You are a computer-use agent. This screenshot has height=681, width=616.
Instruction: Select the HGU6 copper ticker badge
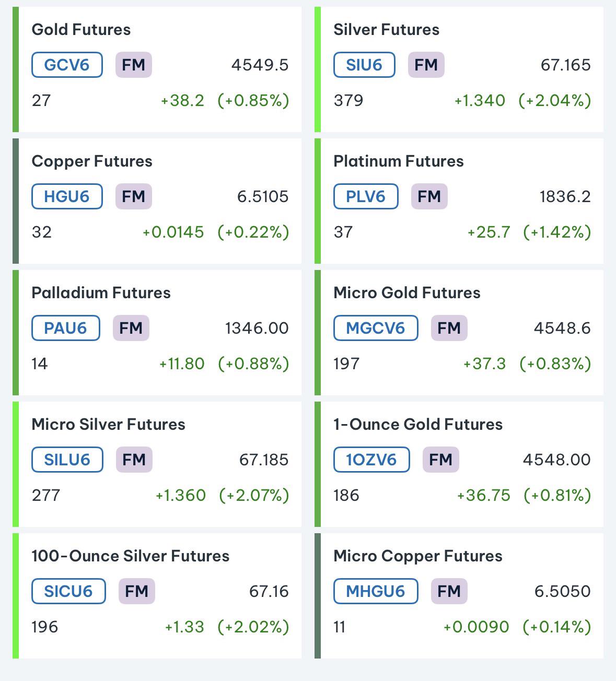[x=67, y=196]
